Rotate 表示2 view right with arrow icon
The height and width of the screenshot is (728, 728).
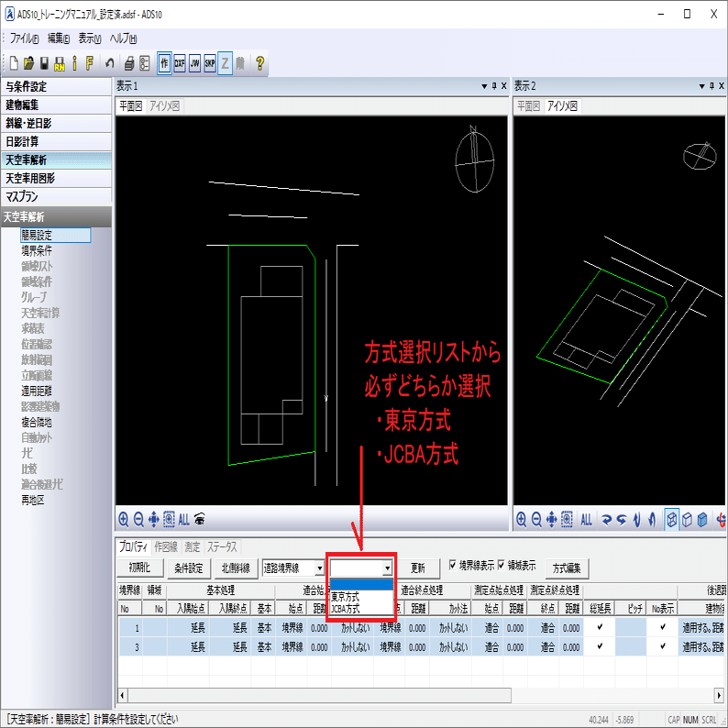[x=606, y=520]
